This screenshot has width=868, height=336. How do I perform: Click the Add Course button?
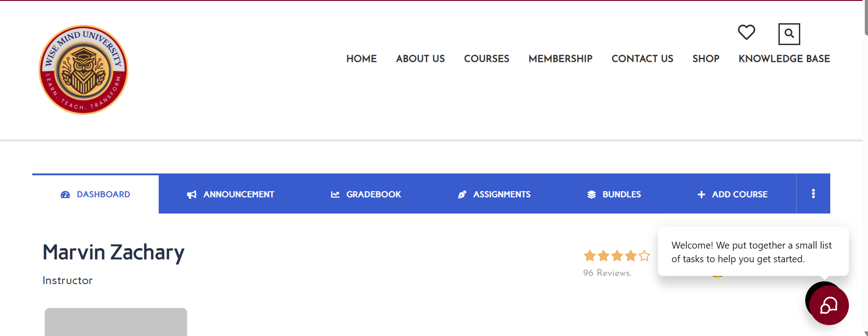[x=733, y=194]
